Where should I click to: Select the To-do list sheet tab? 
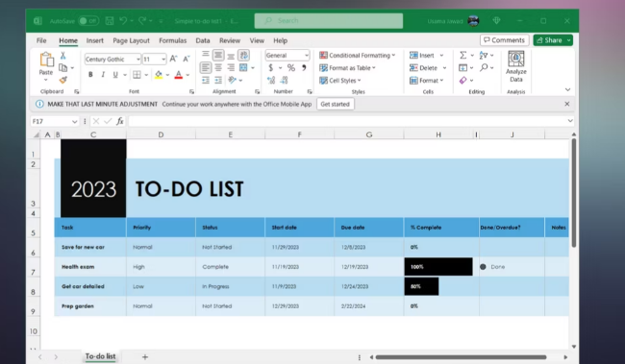pos(100,356)
